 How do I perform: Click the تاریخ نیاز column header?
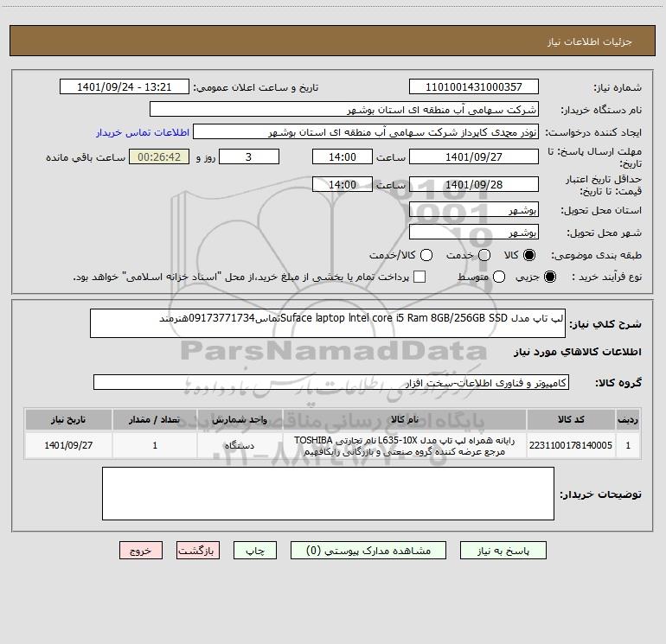click(68, 419)
